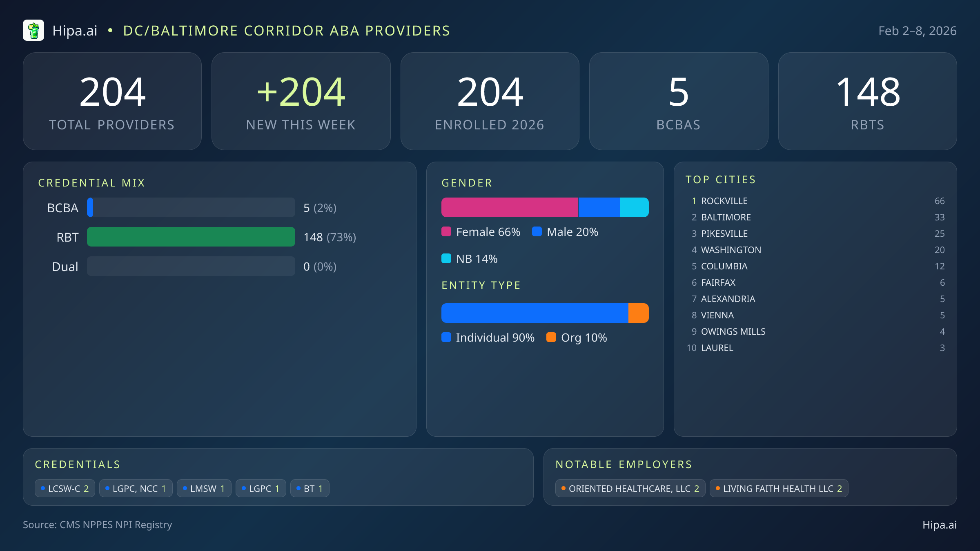Expand the Credential Mix section
The image size is (980, 551).
91,182
